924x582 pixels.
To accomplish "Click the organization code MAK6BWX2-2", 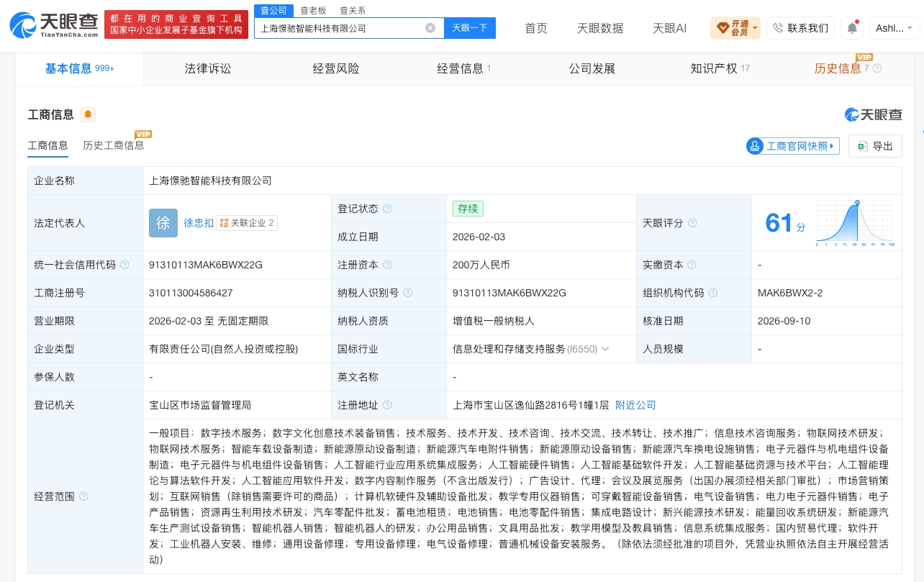I will point(790,293).
